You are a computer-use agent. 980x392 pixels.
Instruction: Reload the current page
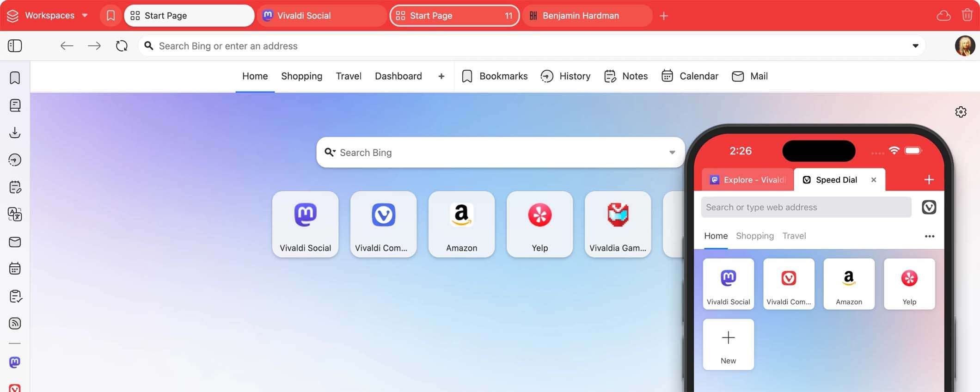[x=122, y=46]
